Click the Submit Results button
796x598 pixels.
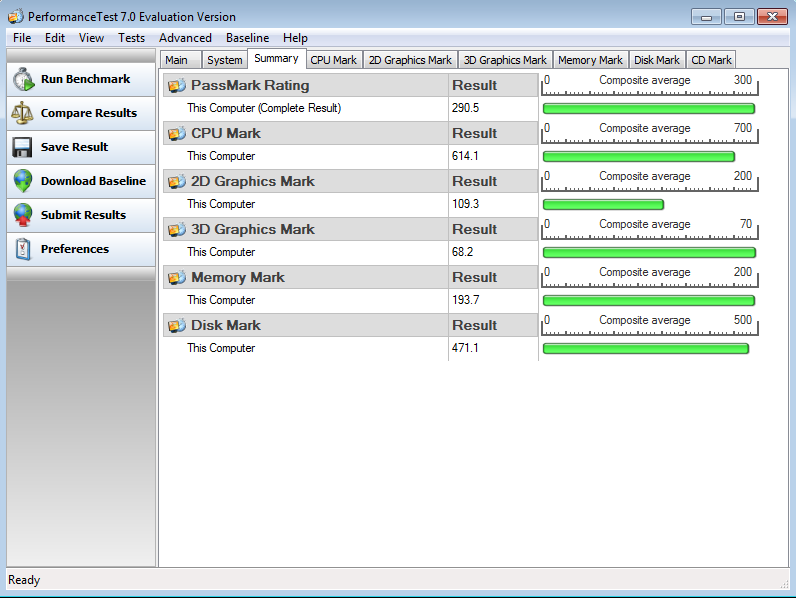[x=81, y=215]
